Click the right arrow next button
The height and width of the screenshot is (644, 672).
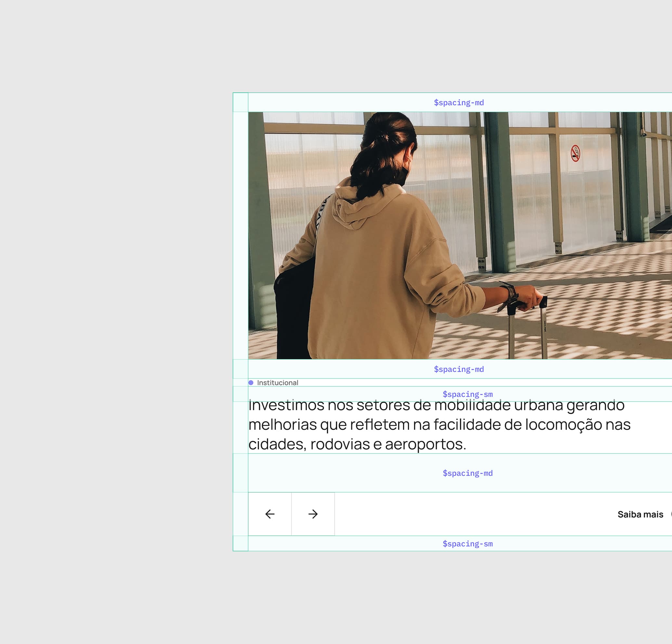tap(313, 514)
